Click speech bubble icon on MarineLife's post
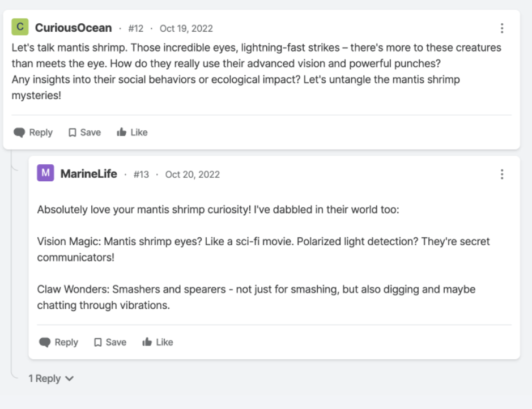 (45, 342)
